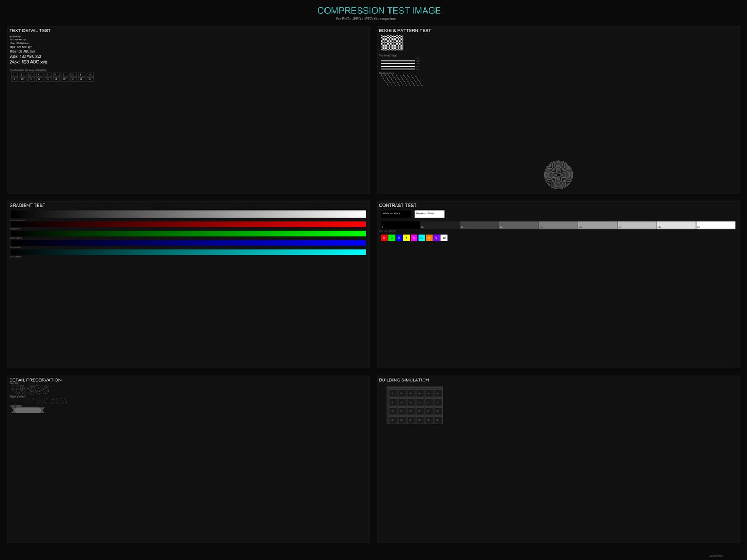Screen dimensions: 747x560
Task: Click the red gradient bar
Action: point(188,224)
